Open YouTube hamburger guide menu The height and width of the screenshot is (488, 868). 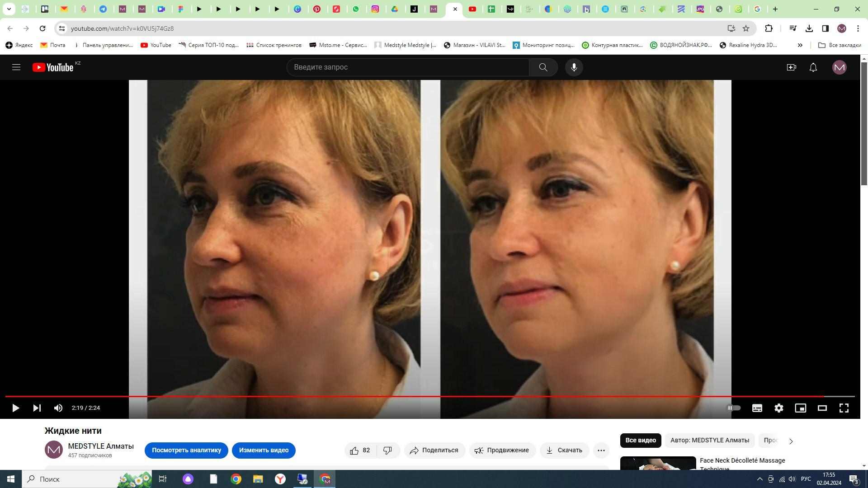16,67
